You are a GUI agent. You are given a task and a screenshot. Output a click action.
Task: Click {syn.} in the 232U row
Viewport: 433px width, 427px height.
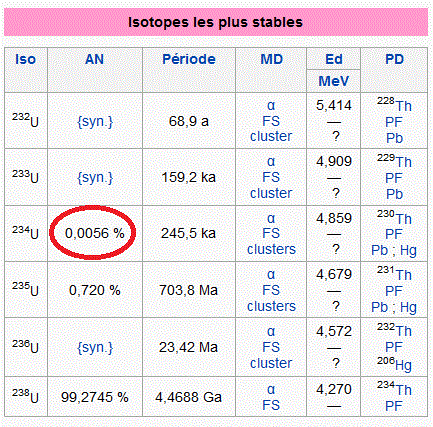coord(95,122)
